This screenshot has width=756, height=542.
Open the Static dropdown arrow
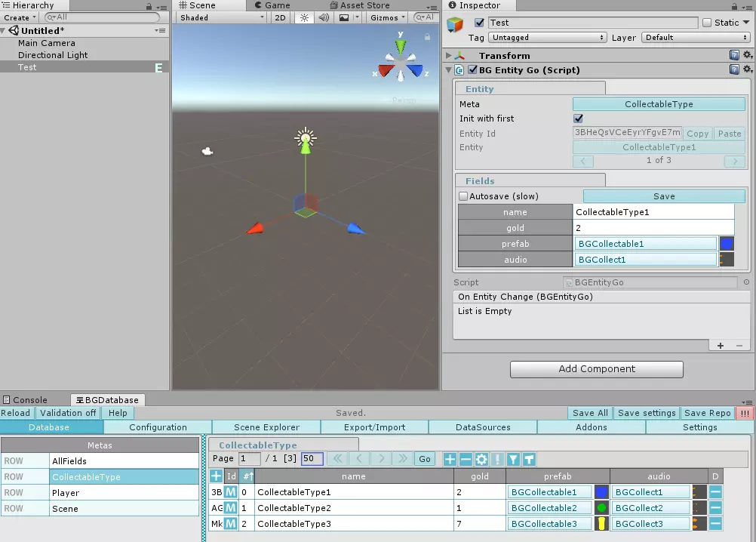coord(746,22)
